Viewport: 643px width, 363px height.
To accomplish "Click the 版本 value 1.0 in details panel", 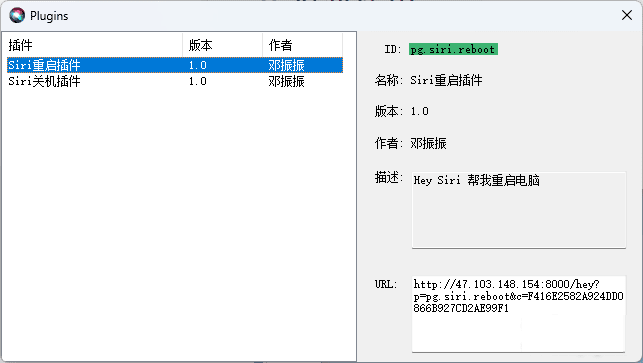I will [420, 111].
